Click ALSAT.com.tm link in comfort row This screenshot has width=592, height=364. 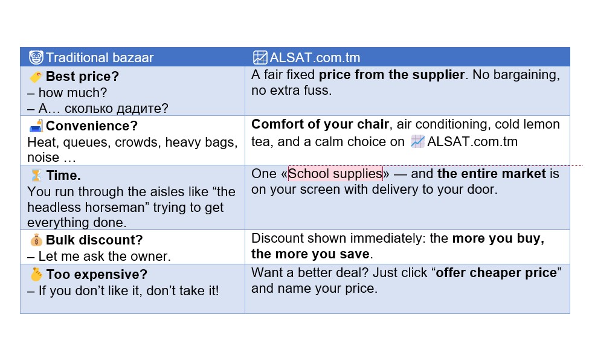coord(472,142)
